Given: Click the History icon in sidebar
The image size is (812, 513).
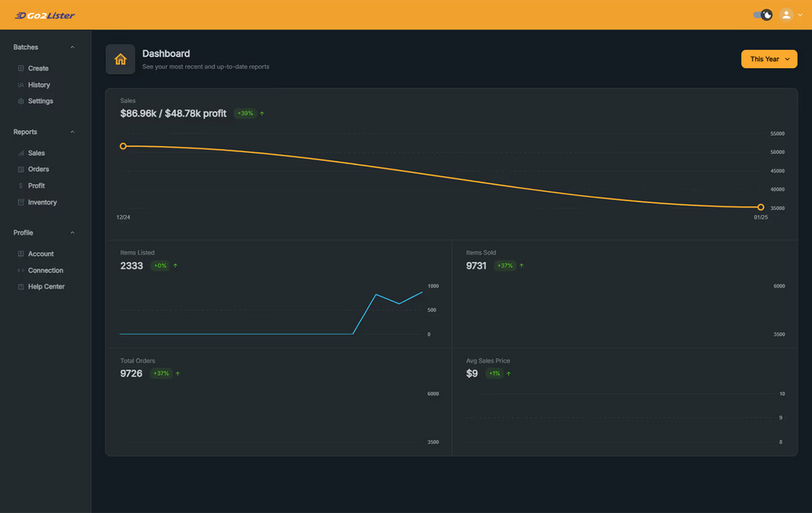Looking at the screenshot, I should (21, 85).
